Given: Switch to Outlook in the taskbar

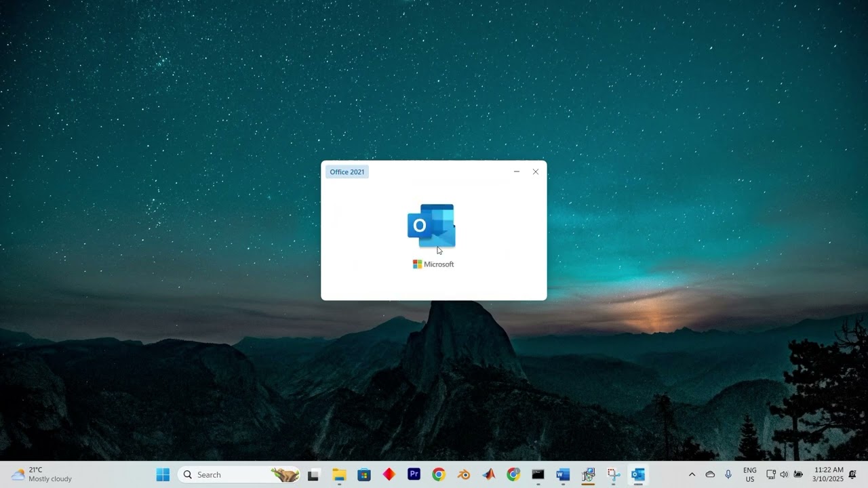Looking at the screenshot, I should click(637, 474).
